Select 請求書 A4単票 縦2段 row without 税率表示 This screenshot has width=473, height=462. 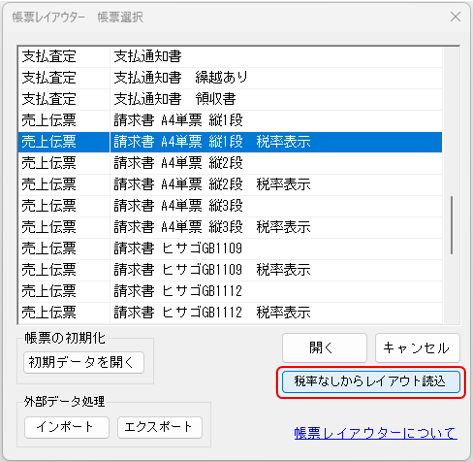[230, 163]
